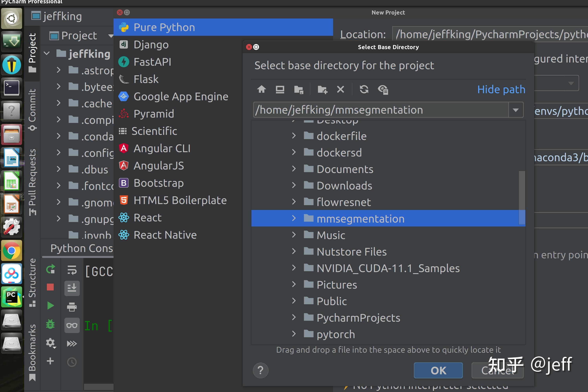This screenshot has width=588, height=392.
Task: Expand the Downloads folder
Action: click(x=294, y=185)
